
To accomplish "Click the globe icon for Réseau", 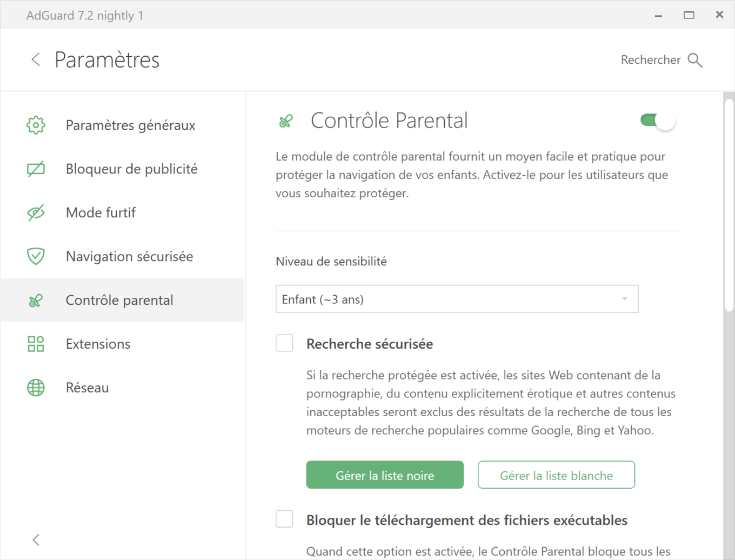I will coord(36,388).
